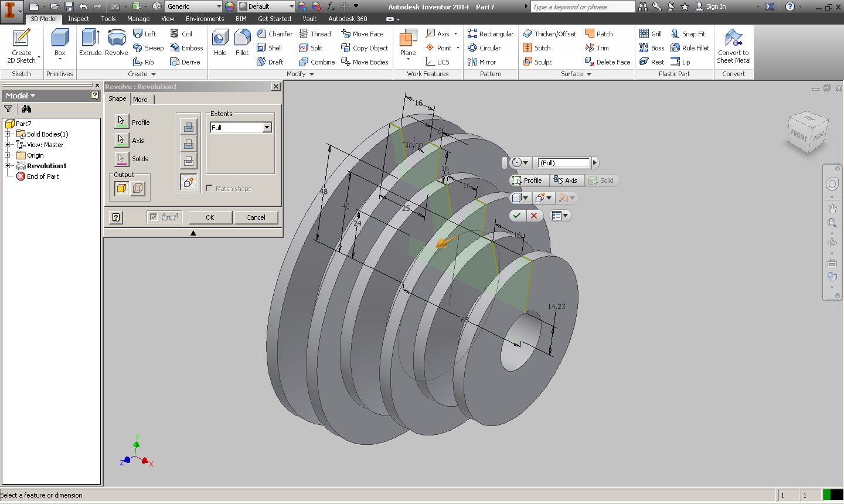Image resolution: width=844 pixels, height=504 pixels.
Task: Select Circular pattern tool
Action: pyautogui.click(x=484, y=48)
